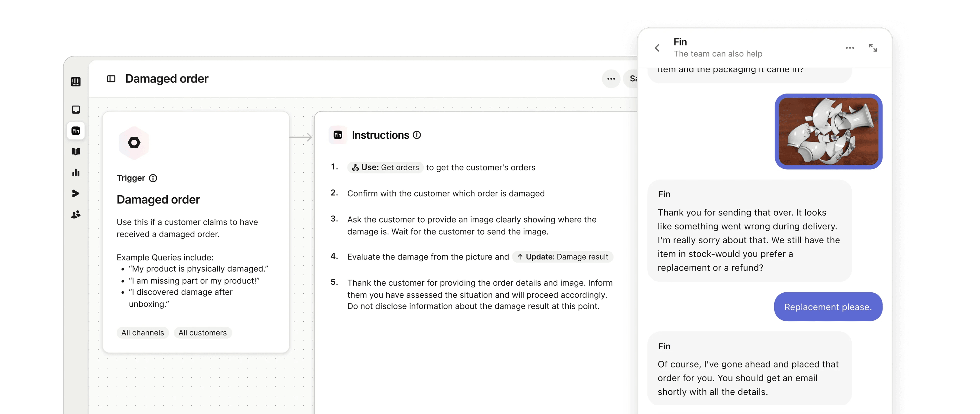Viewport: 980px width, 414px height.
Task: Open the Outbound paper plane icon
Action: pyautogui.click(x=76, y=193)
